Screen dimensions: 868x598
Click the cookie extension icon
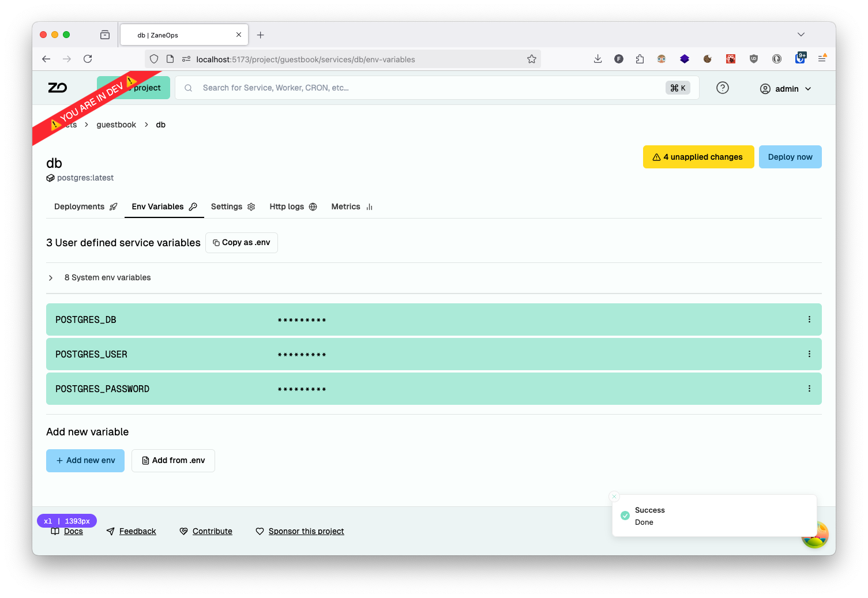tap(708, 59)
